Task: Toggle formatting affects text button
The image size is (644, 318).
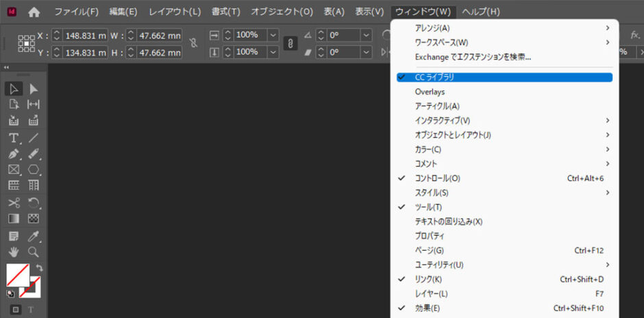Action: pyautogui.click(x=32, y=309)
